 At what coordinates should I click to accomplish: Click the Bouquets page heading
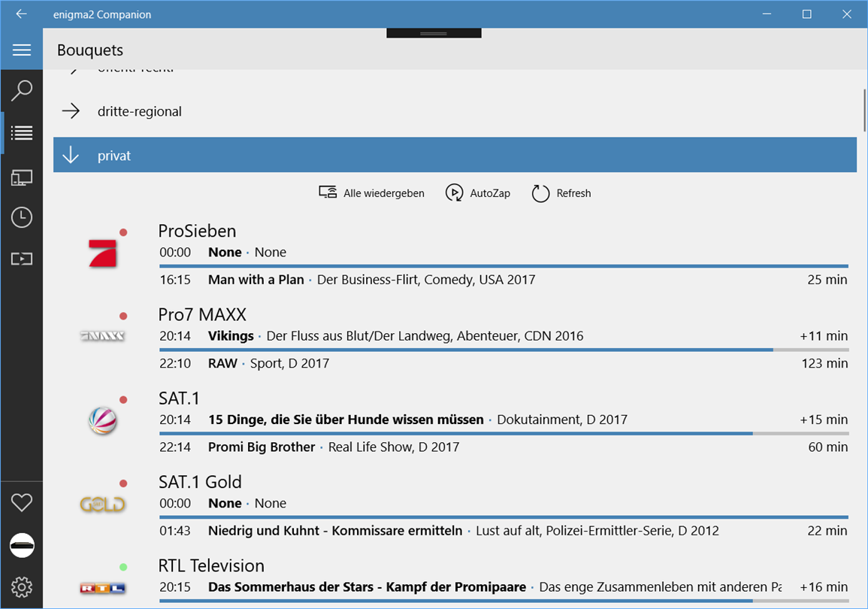coord(90,50)
